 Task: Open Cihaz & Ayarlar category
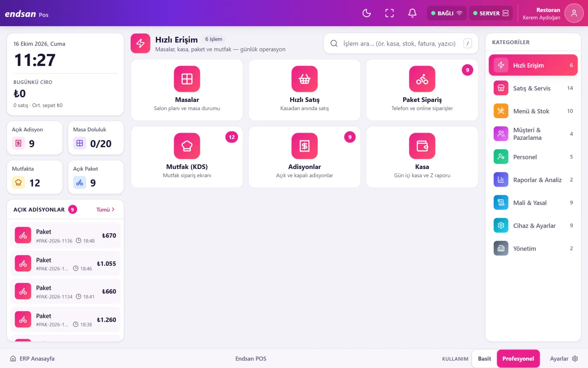533,226
